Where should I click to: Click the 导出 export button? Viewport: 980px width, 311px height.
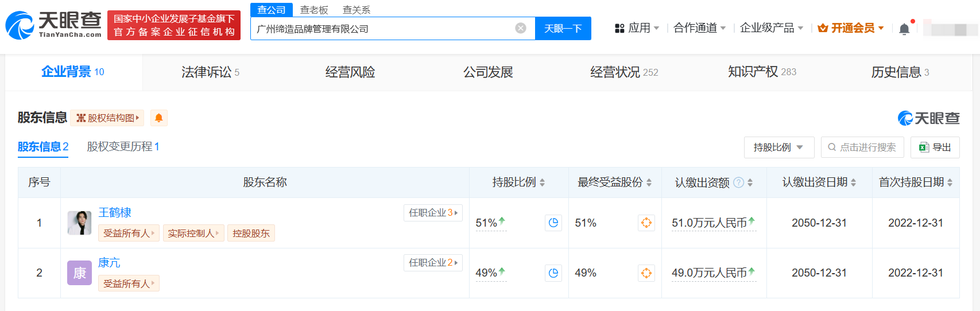click(935, 147)
